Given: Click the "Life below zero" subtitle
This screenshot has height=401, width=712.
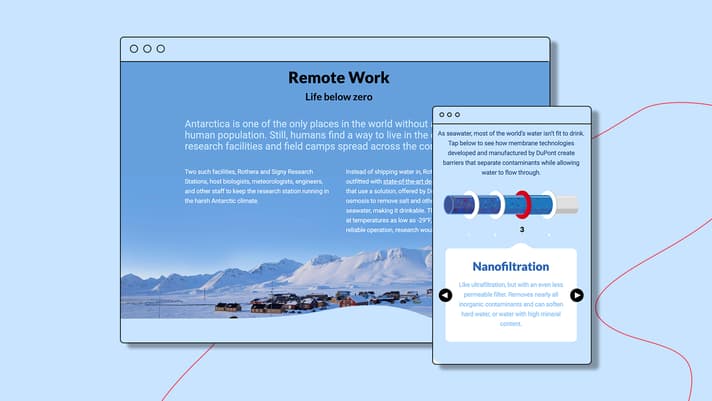Looking at the screenshot, I should (x=339, y=97).
